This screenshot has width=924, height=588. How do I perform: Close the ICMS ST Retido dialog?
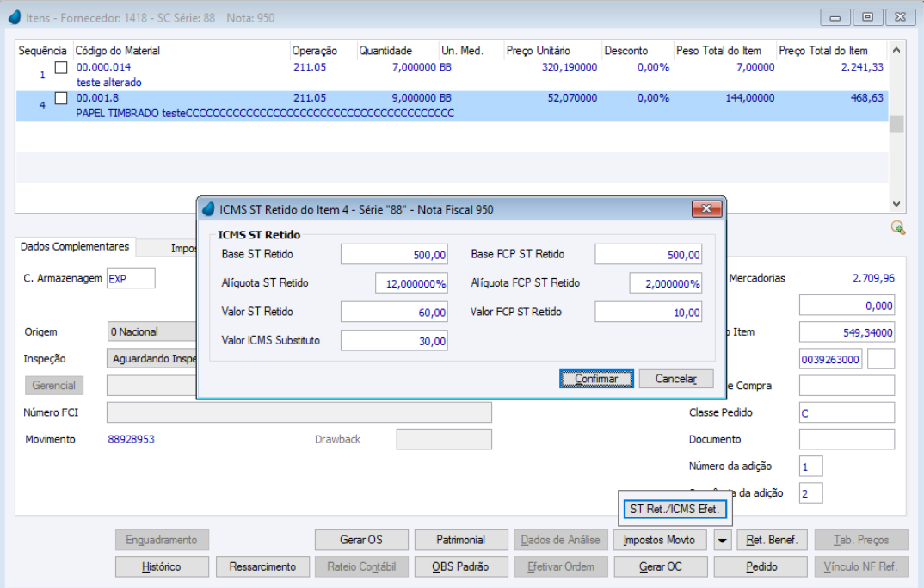click(x=706, y=209)
